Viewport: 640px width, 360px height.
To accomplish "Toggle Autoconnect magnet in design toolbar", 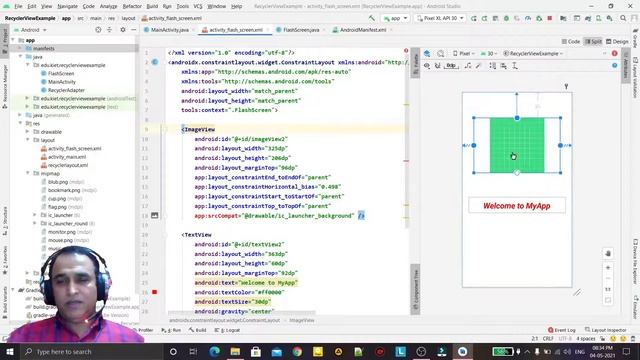I will point(438,65).
